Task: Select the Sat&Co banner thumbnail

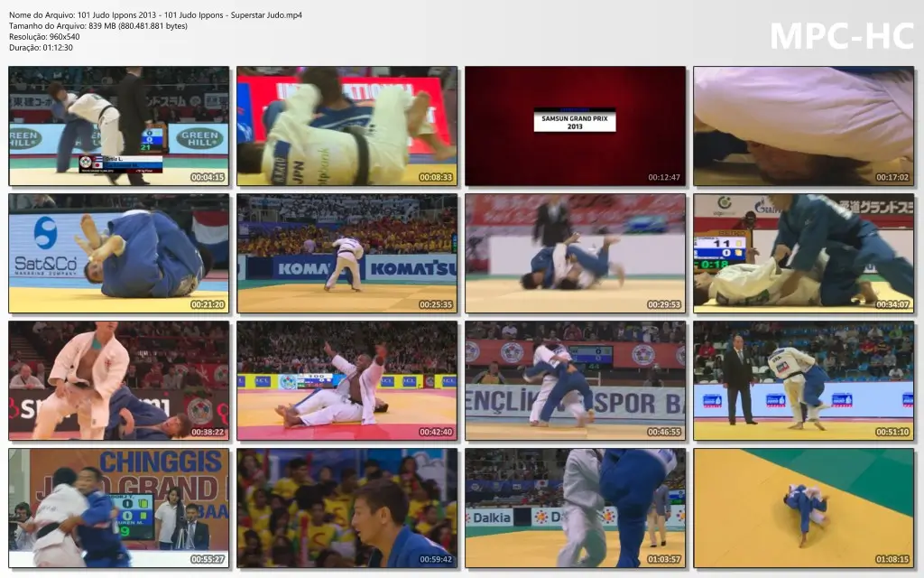Action: [x=119, y=253]
